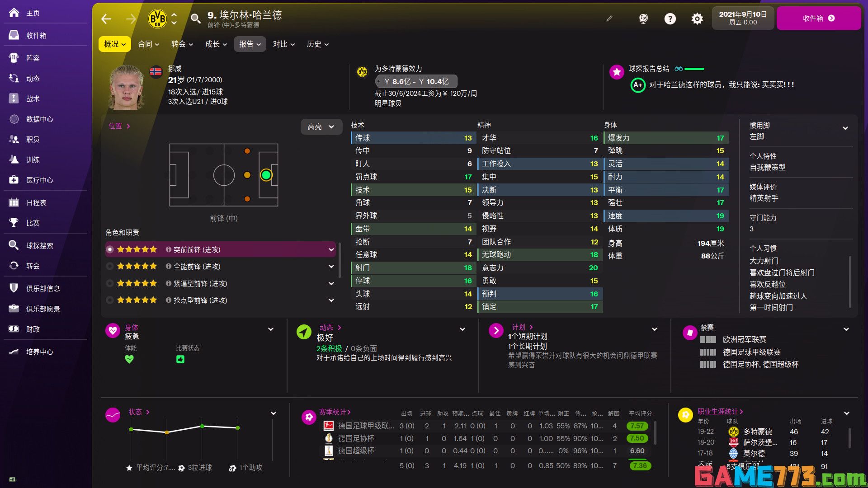
Task: Open the 数据中心 data hub icon
Action: 14,119
